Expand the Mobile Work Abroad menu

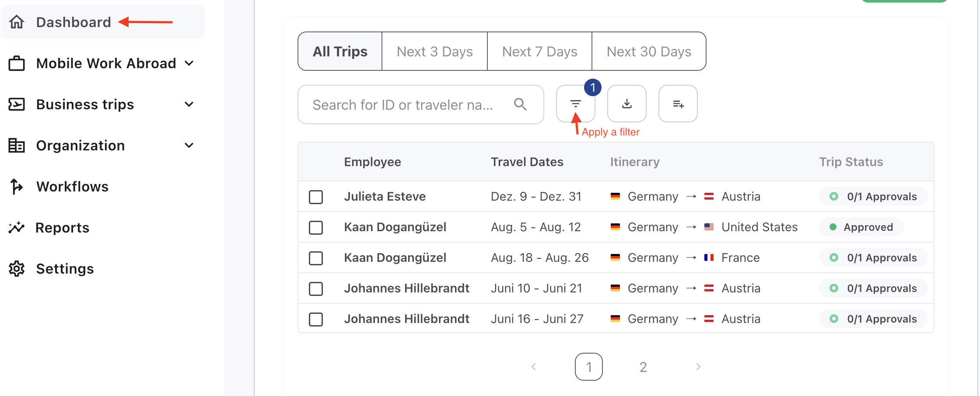(189, 63)
